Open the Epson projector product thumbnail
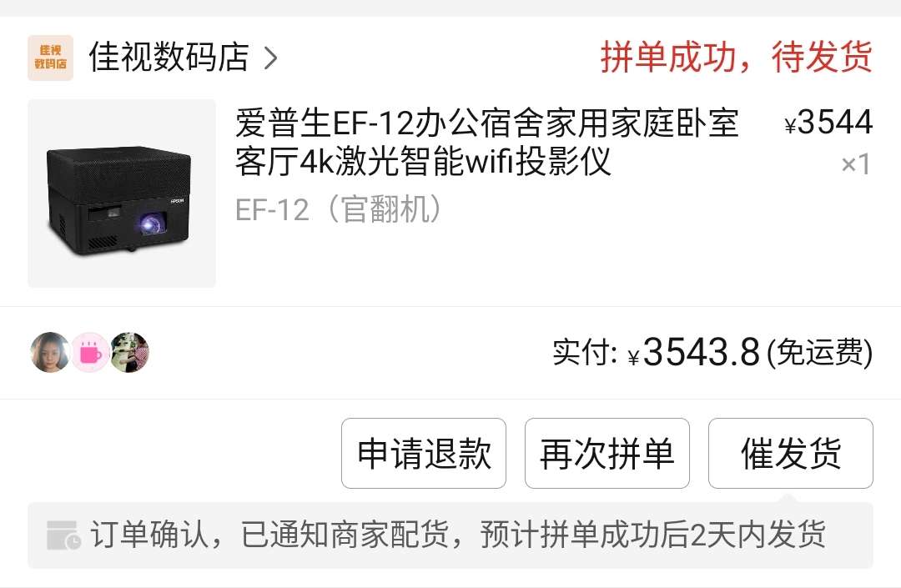Screen dimensions: 901x588 (x=122, y=193)
